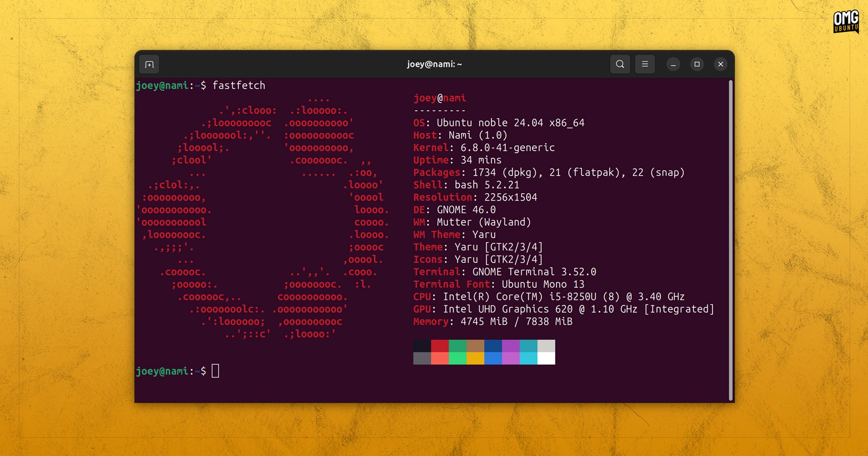Click the dark gray color block
The height and width of the screenshot is (456, 868).
[422, 358]
